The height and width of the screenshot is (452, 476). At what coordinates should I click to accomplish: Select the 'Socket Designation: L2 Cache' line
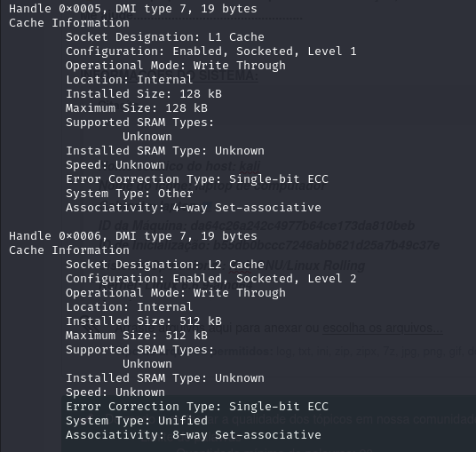coord(165,265)
